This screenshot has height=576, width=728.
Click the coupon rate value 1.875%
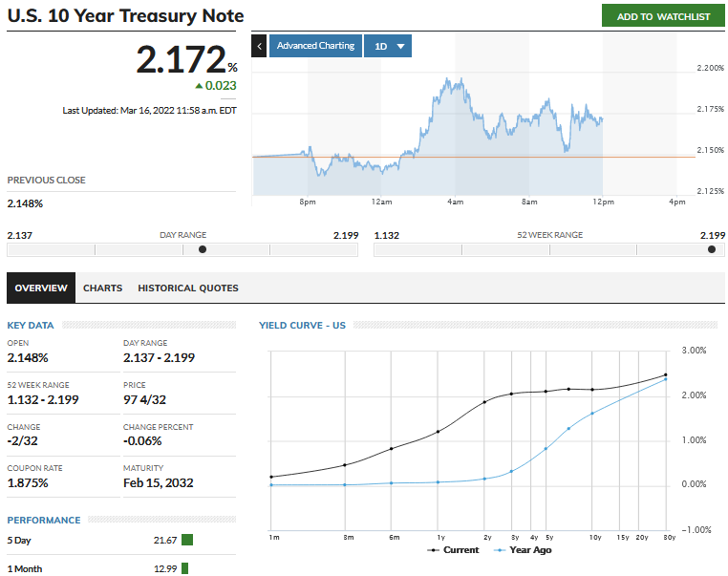28,483
